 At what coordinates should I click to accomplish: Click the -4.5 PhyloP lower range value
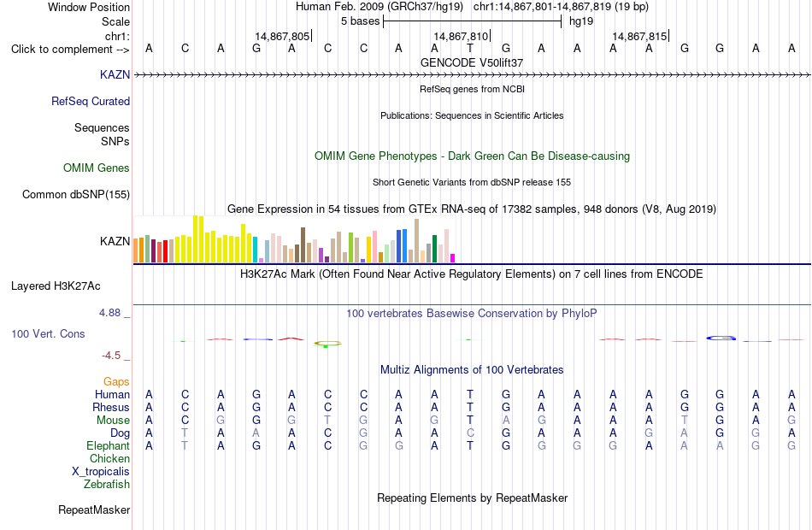tap(111, 356)
